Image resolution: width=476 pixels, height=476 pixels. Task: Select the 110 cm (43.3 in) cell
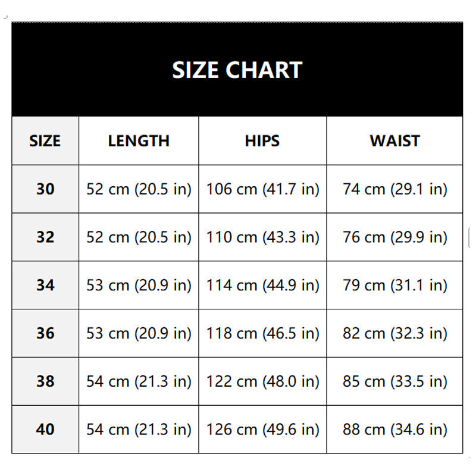click(x=262, y=237)
